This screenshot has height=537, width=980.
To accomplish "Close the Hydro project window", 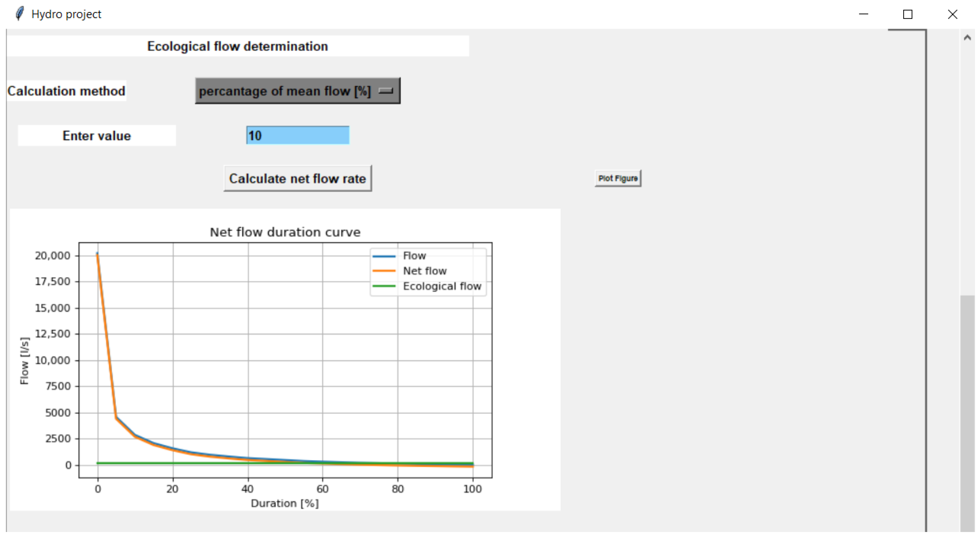I will [x=952, y=14].
